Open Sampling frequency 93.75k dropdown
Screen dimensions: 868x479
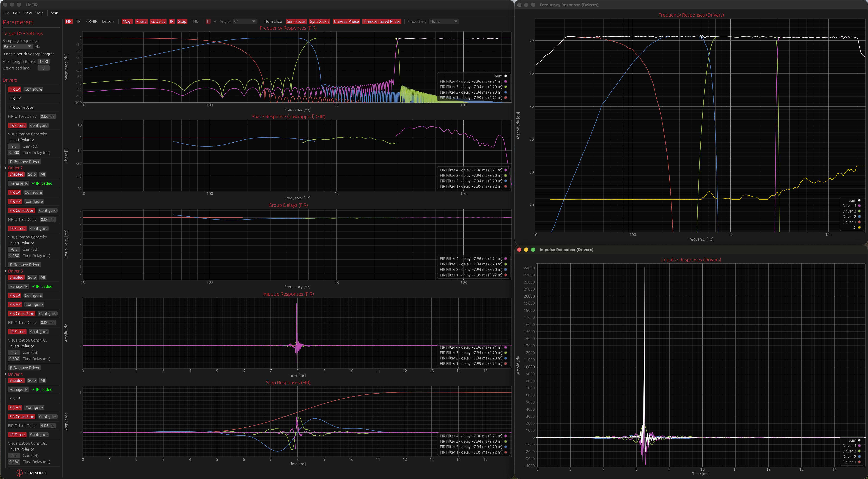point(17,47)
